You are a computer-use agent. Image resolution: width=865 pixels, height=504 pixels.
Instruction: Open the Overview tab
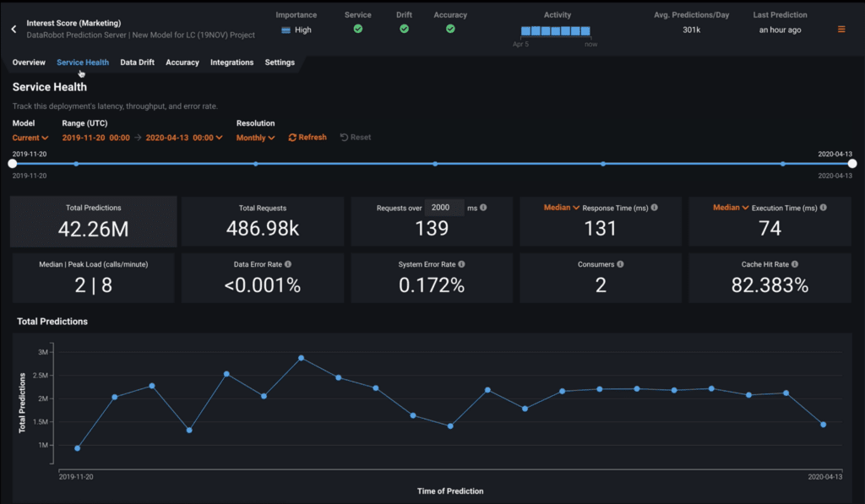29,62
